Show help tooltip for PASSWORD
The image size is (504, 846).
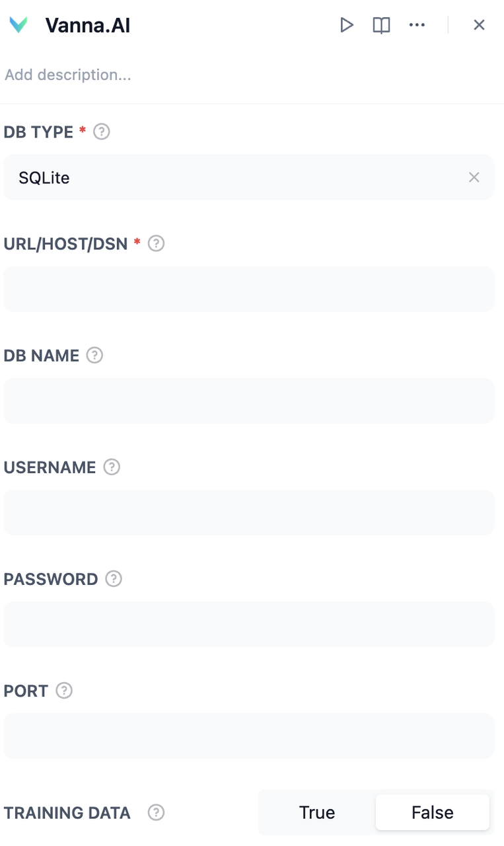114,578
